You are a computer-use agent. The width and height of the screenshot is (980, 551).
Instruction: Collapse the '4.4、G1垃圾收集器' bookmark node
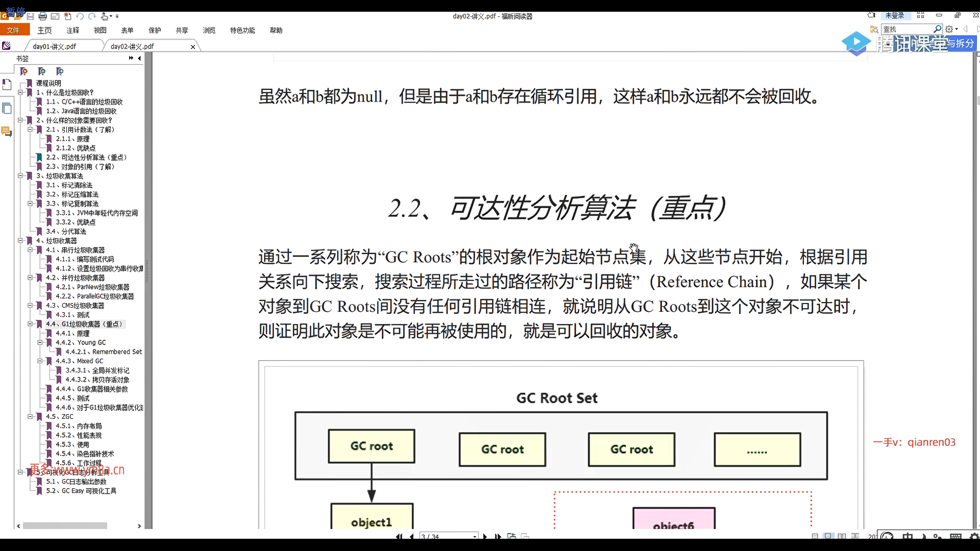[x=30, y=324]
